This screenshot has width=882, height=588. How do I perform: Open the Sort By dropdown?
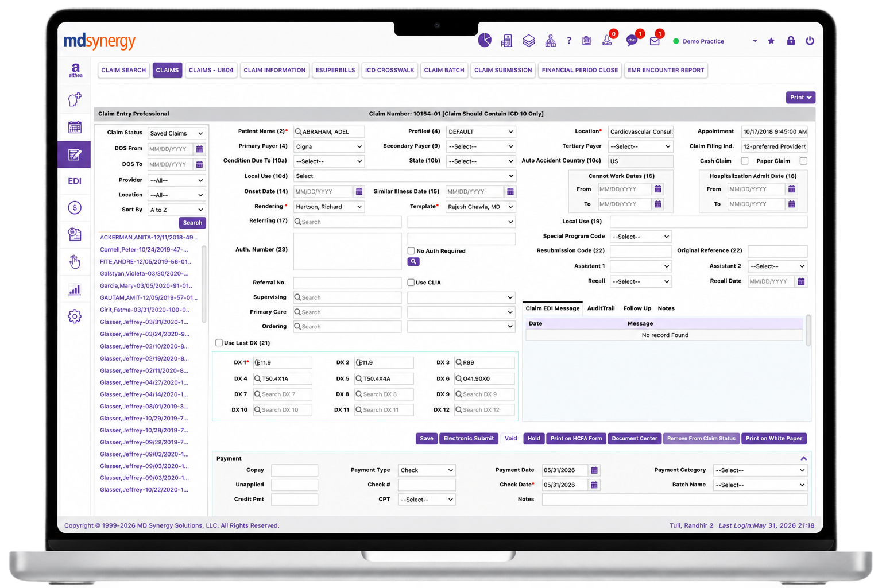(176, 210)
